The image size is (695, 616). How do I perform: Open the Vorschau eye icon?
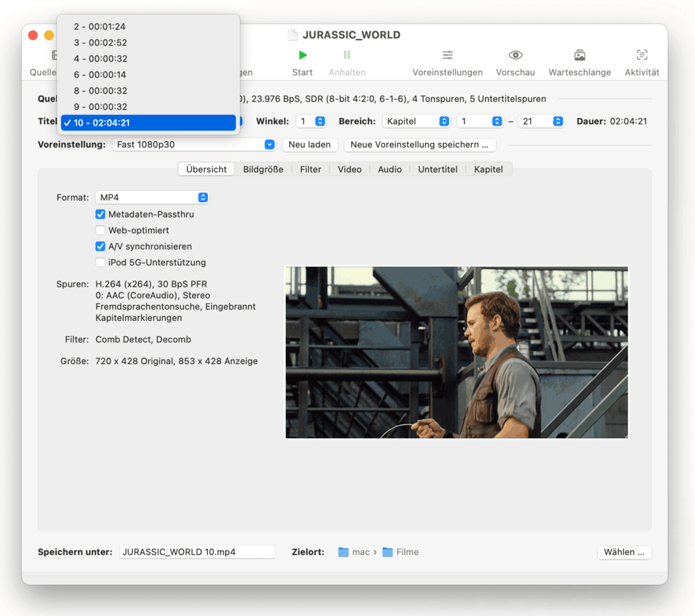coord(515,56)
